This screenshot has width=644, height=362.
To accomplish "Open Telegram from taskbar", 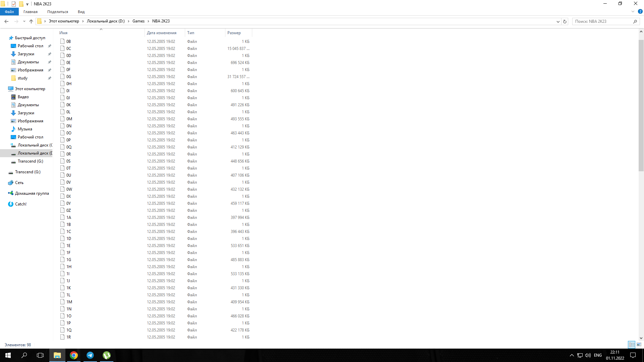I will [90, 355].
